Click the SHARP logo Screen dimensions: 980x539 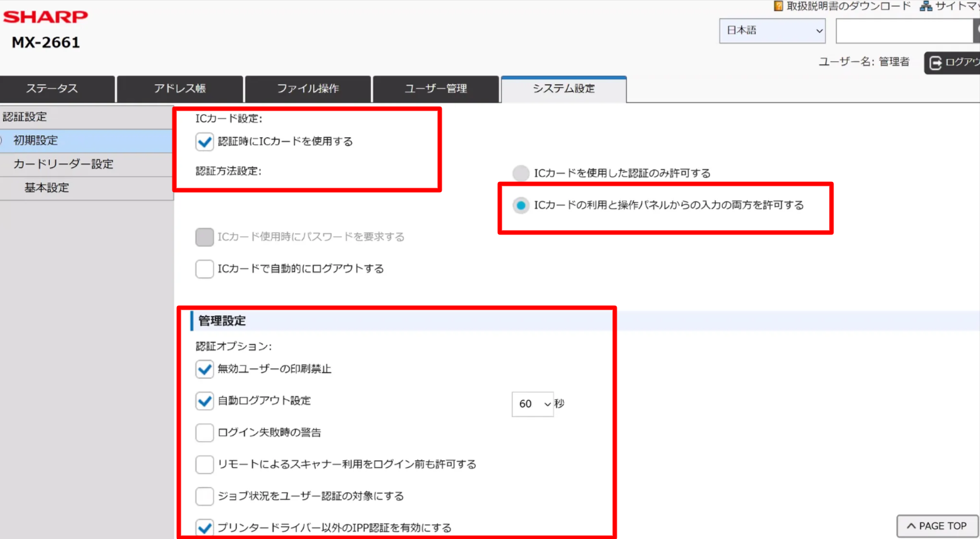[45, 16]
